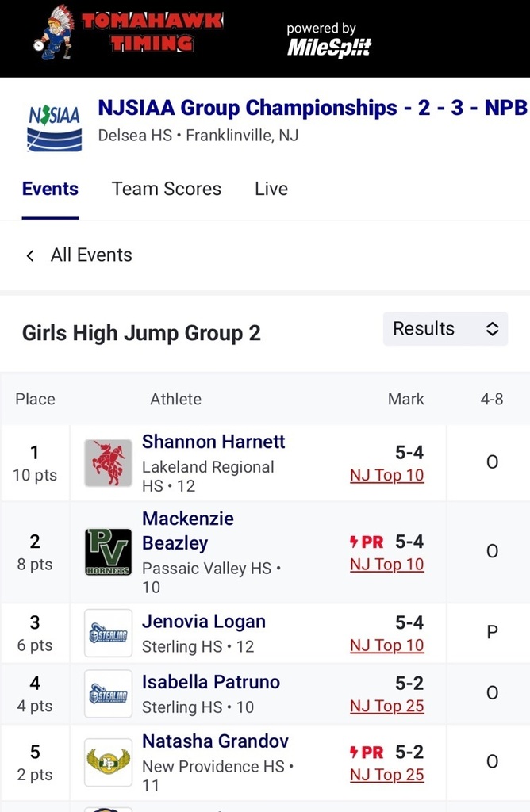Click the 4-8 height column header
The height and width of the screenshot is (812, 530).
click(x=492, y=399)
